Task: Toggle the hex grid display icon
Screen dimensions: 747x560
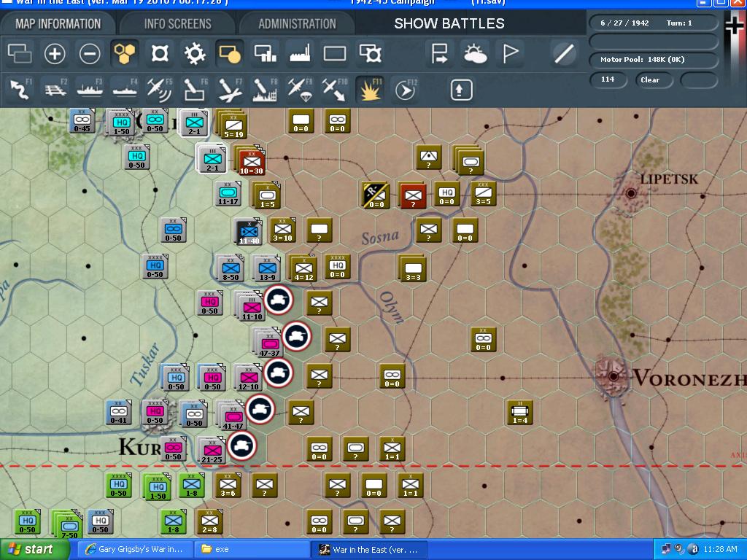Action: click(x=125, y=53)
